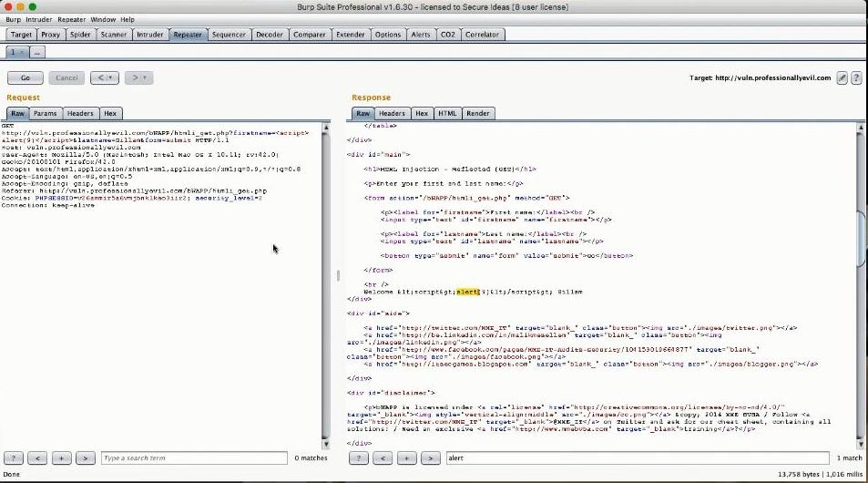This screenshot has width=868, height=483.
Task: Show Request Headers view
Action: (80, 114)
